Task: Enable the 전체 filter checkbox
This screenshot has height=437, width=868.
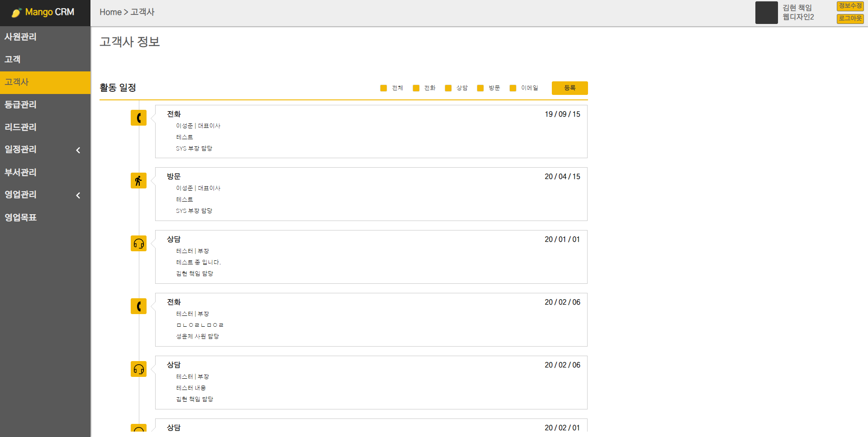Action: [384, 88]
